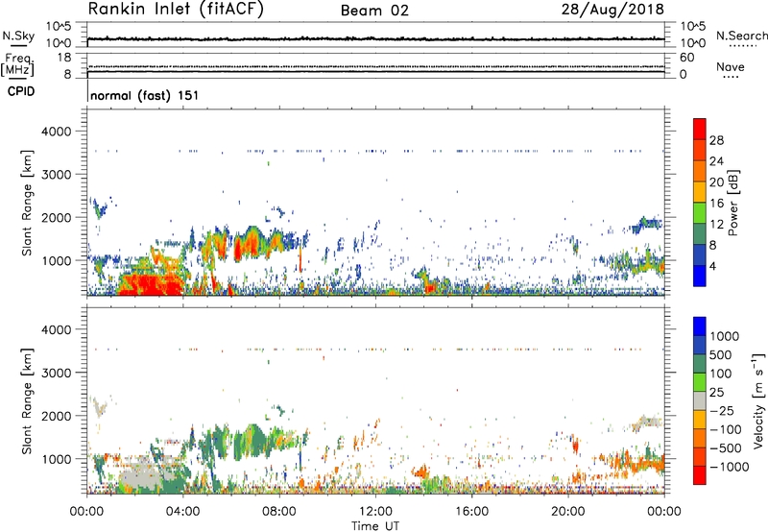
Task: Pick the gray segment of the velocity colorbar
Action: pyautogui.click(x=700, y=400)
